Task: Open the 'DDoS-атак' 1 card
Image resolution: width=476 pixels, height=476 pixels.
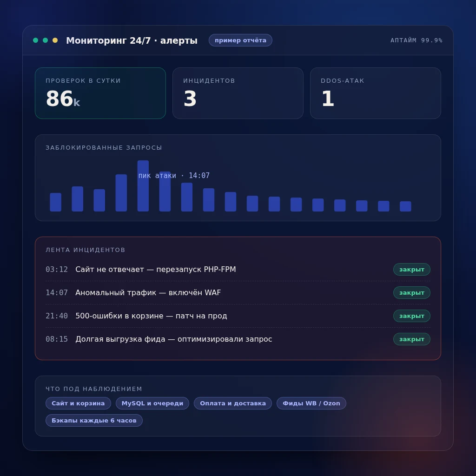Action: click(376, 93)
